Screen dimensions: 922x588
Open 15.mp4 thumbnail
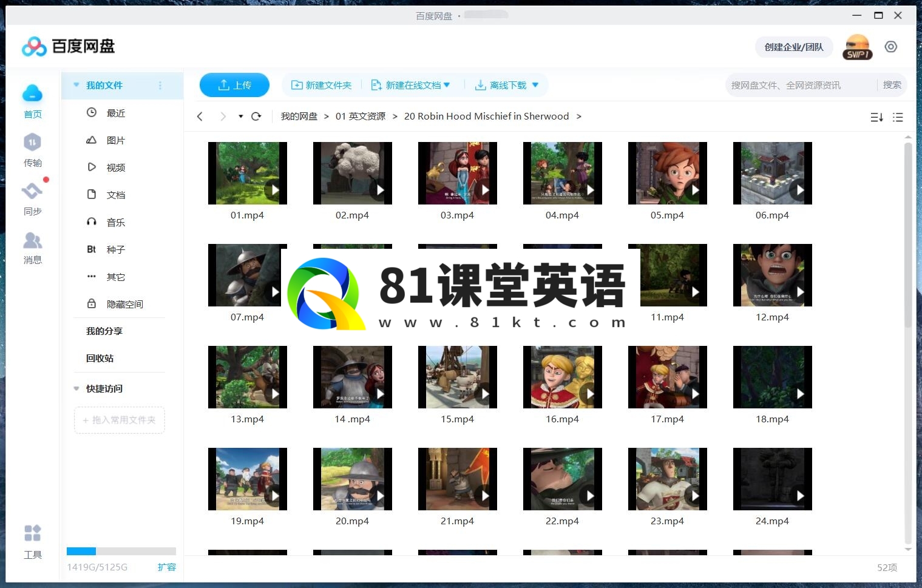point(458,377)
